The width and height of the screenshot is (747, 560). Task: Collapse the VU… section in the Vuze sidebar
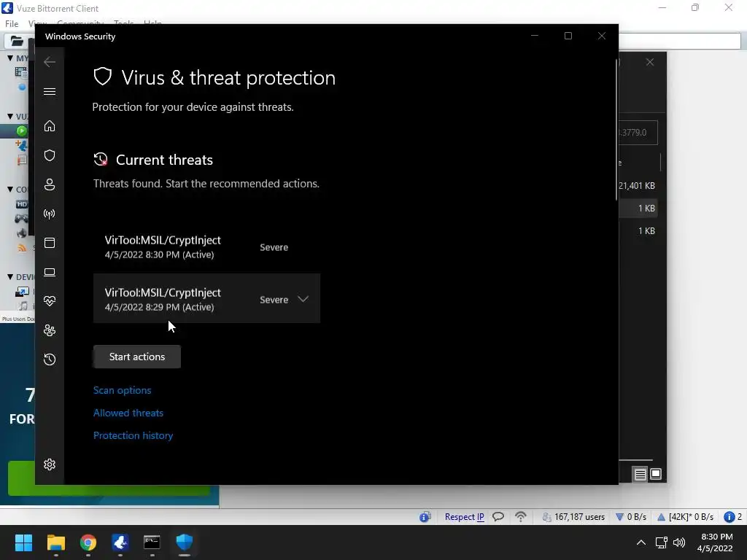tap(10, 116)
